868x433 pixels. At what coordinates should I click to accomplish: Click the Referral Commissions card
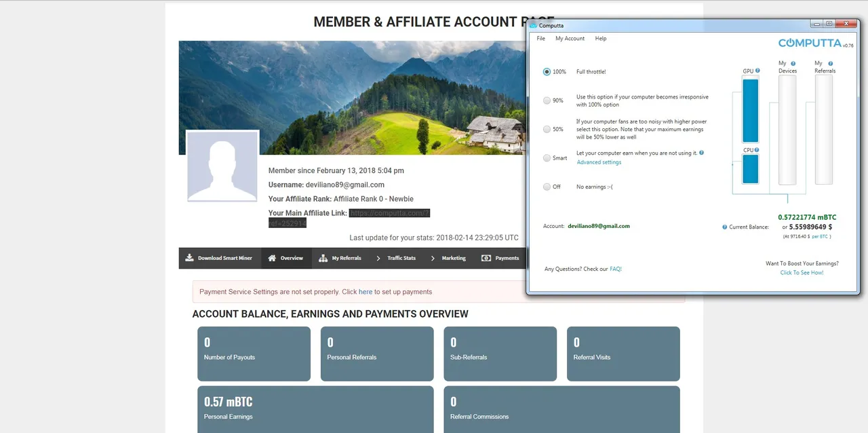[561, 409]
